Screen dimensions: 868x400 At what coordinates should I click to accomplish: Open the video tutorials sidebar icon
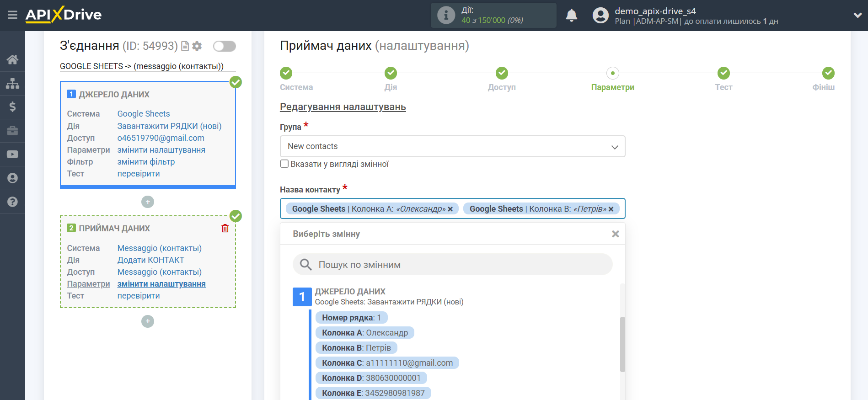tap(12, 155)
